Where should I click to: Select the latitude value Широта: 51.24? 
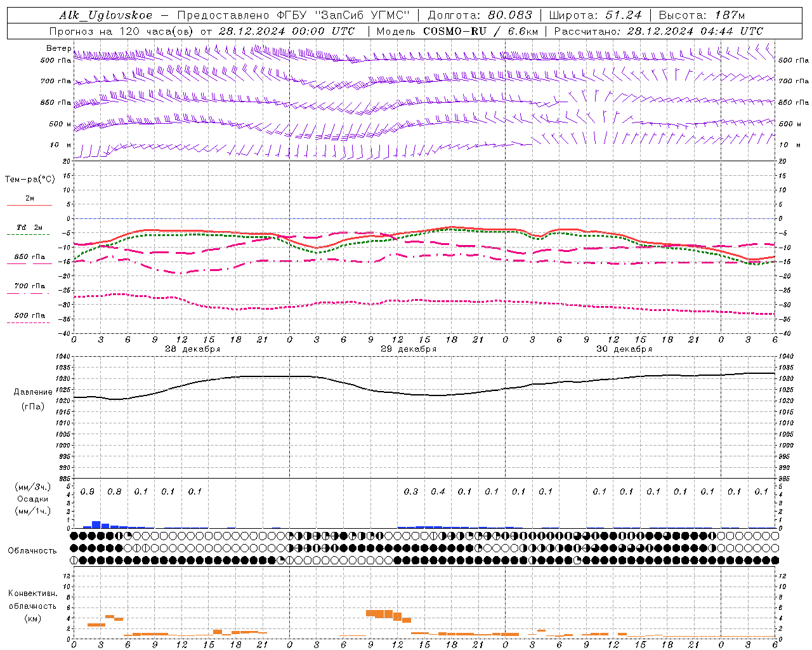(x=595, y=15)
